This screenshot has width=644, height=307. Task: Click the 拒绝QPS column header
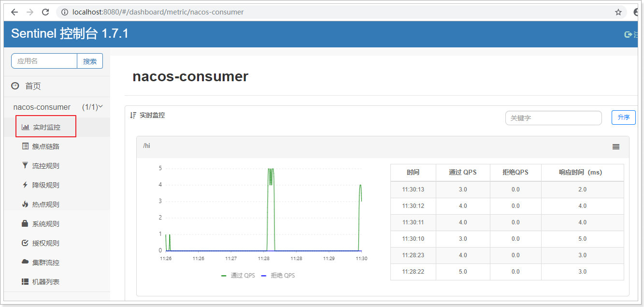[515, 172]
